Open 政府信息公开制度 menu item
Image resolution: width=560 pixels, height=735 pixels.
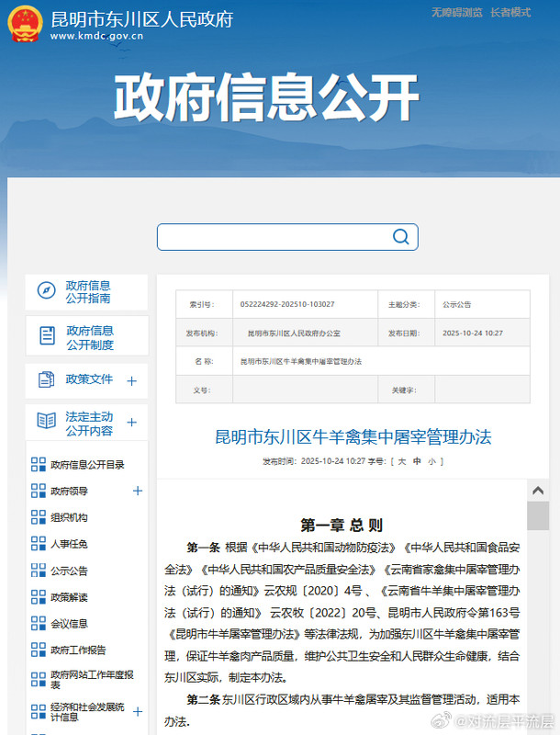coord(86,337)
